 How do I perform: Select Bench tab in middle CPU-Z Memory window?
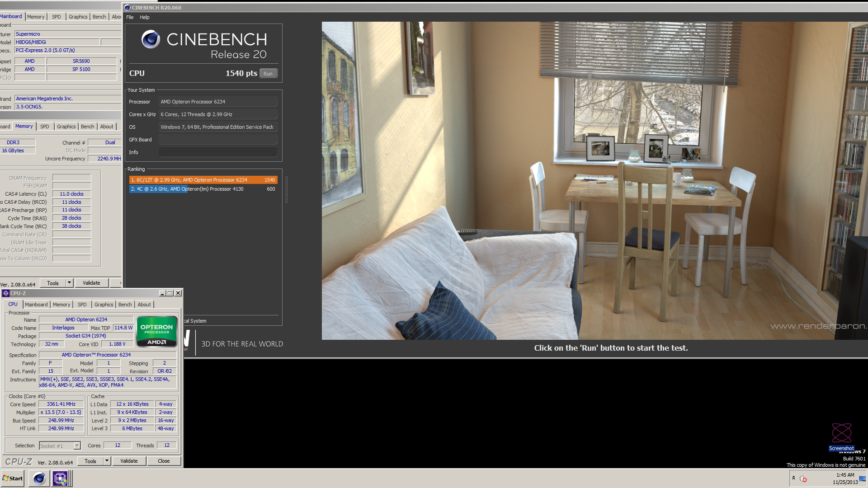(88, 127)
